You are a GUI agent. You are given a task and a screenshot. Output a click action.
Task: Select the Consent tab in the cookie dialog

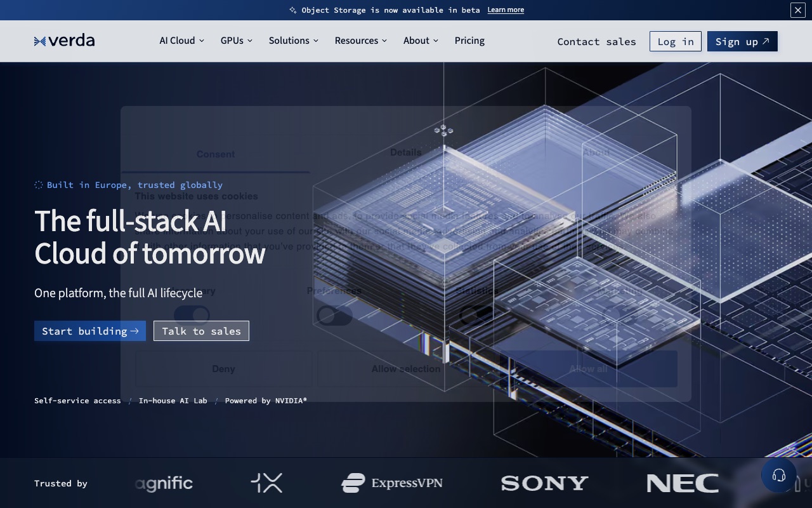click(x=216, y=154)
